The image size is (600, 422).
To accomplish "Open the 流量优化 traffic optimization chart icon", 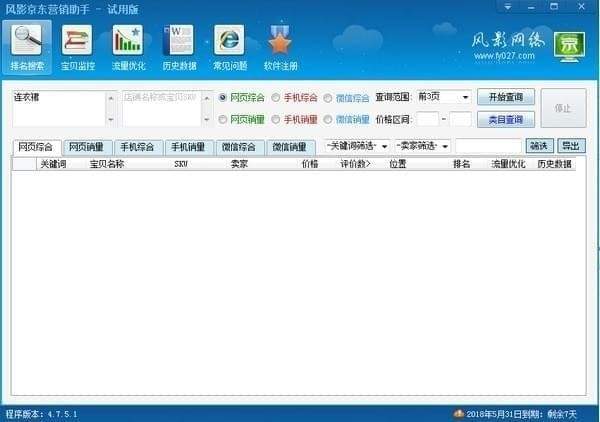I will click(x=128, y=46).
